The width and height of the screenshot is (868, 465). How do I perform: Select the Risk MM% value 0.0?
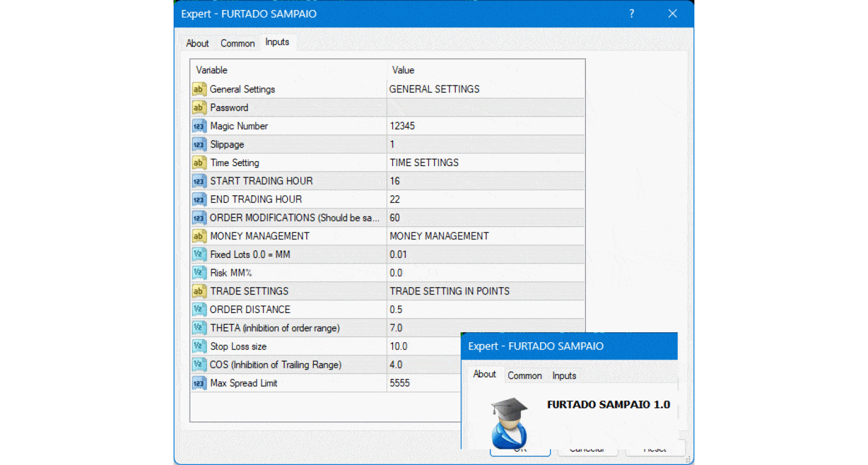point(396,273)
